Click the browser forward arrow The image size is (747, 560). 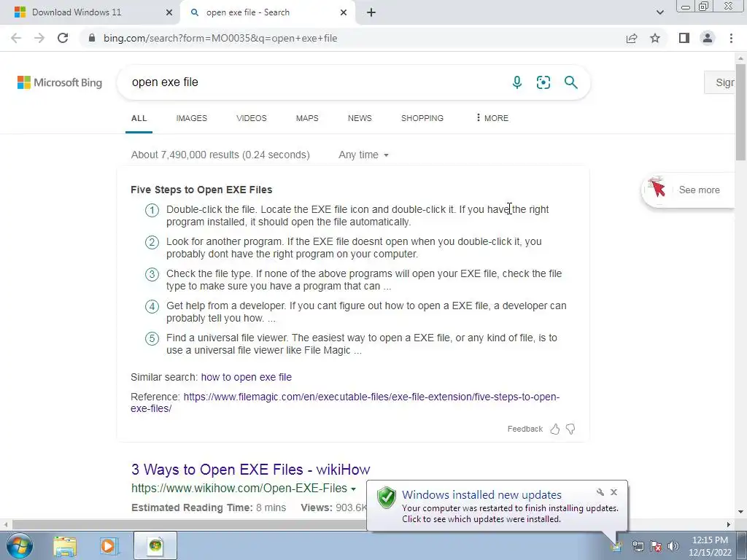39,38
